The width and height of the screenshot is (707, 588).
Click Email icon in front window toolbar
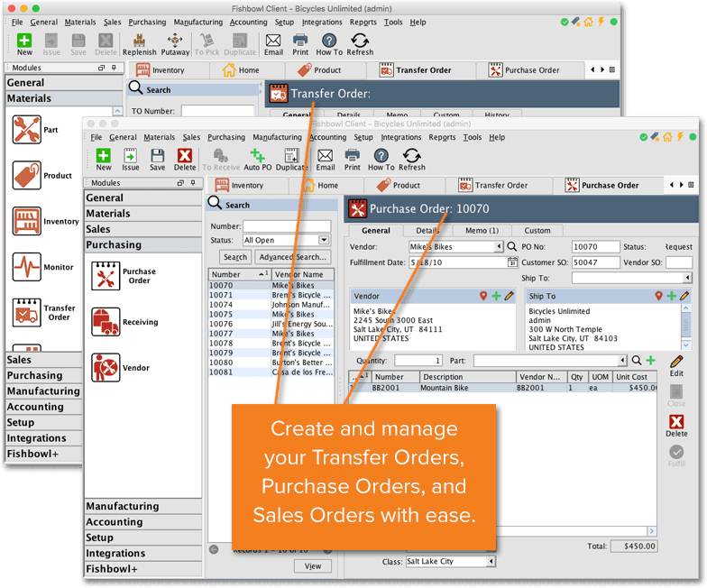[x=325, y=160]
